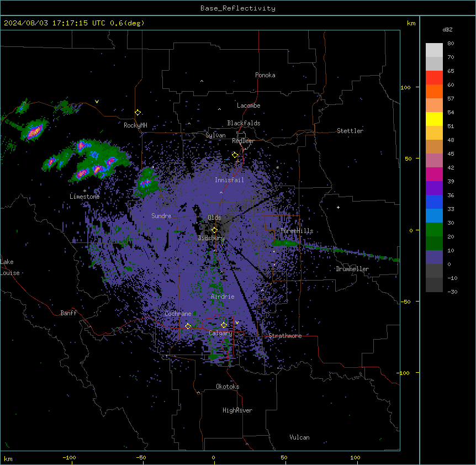The image size is (476, 465).
Task: Click the light gray 70–80 dBZ legend swatch
Action: [434, 50]
